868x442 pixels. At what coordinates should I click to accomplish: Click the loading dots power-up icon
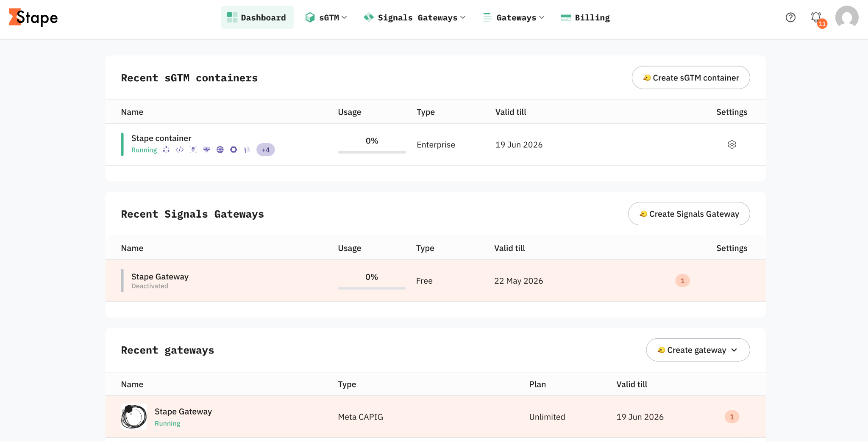point(166,149)
